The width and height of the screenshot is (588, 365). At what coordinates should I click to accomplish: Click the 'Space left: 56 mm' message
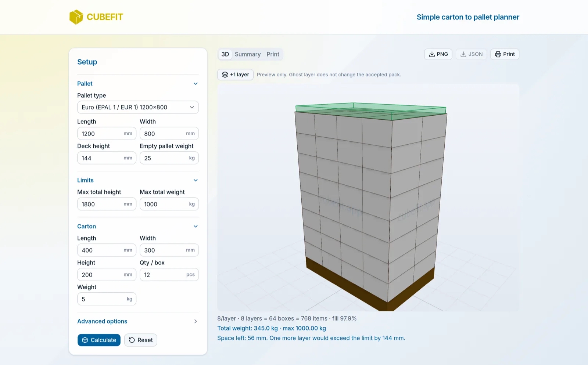click(x=311, y=338)
